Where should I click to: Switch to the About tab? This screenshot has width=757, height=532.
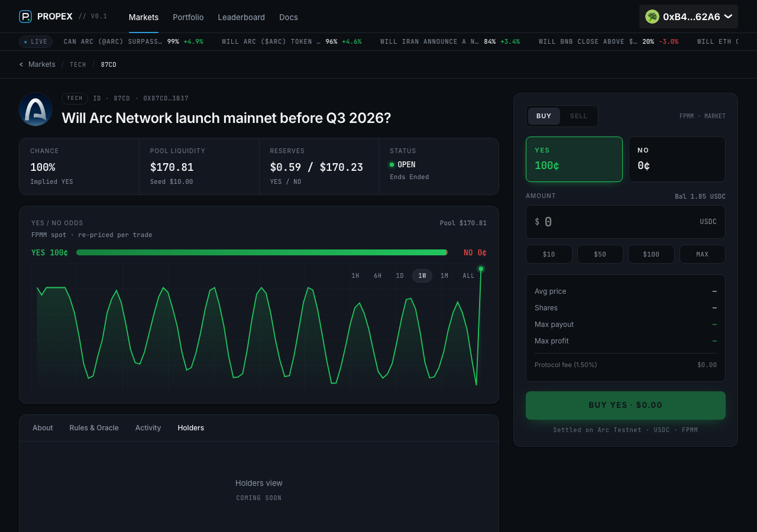pyautogui.click(x=43, y=428)
